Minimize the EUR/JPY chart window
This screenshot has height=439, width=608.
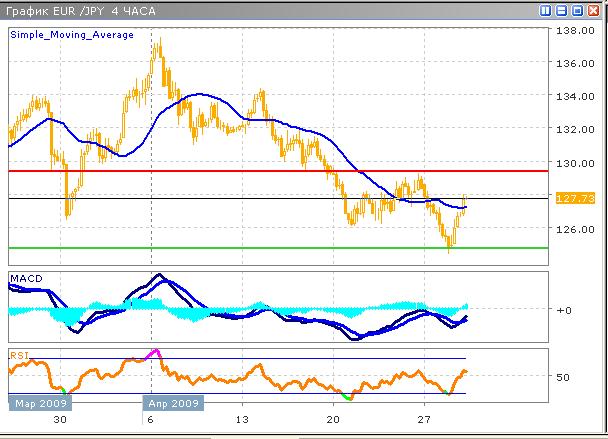(x=560, y=10)
